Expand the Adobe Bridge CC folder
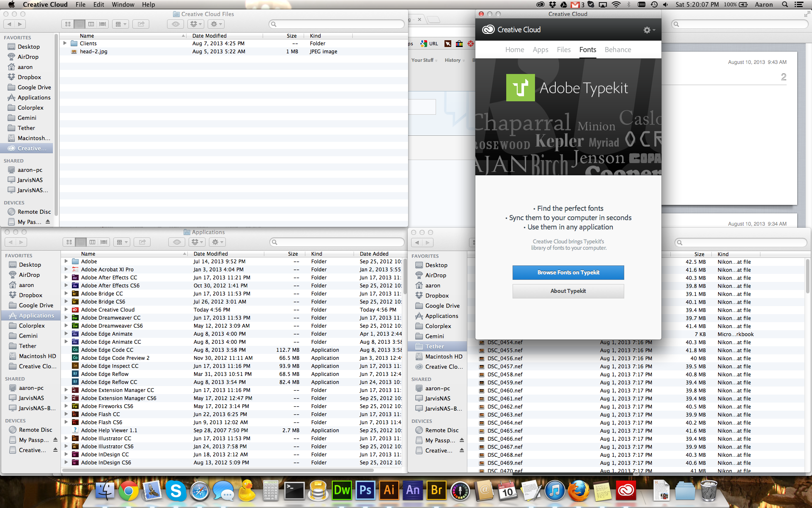 tap(66, 293)
